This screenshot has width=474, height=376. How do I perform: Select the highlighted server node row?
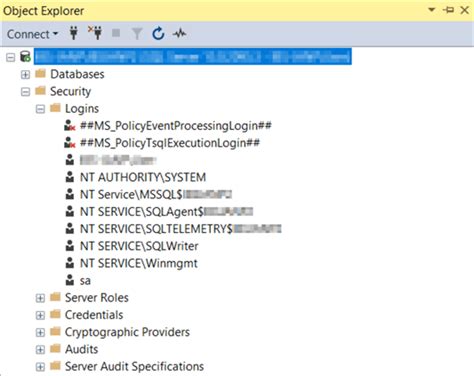[193, 57]
